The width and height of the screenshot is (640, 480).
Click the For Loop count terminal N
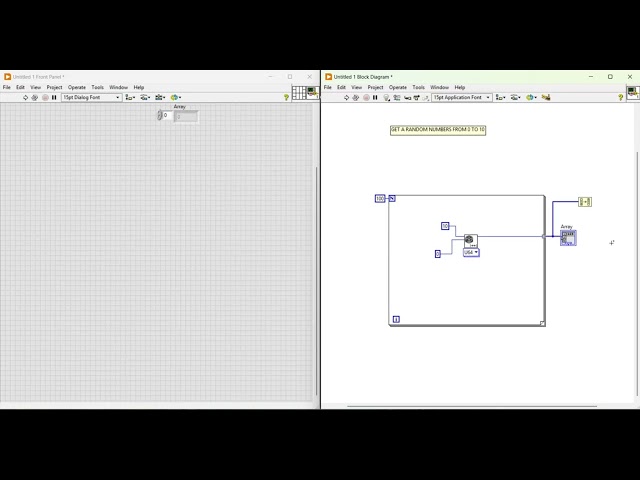392,199
